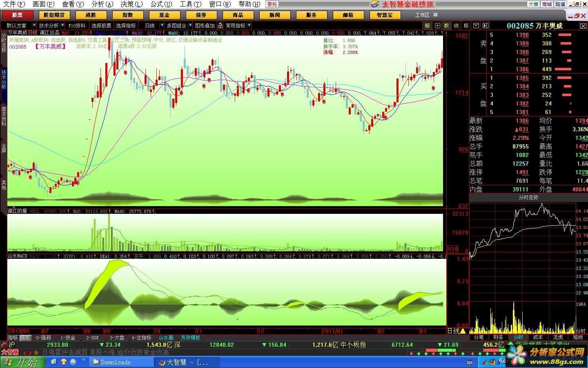588x368 pixels.
Task: Select the 智慧宝 main tab
Action: pos(385,15)
